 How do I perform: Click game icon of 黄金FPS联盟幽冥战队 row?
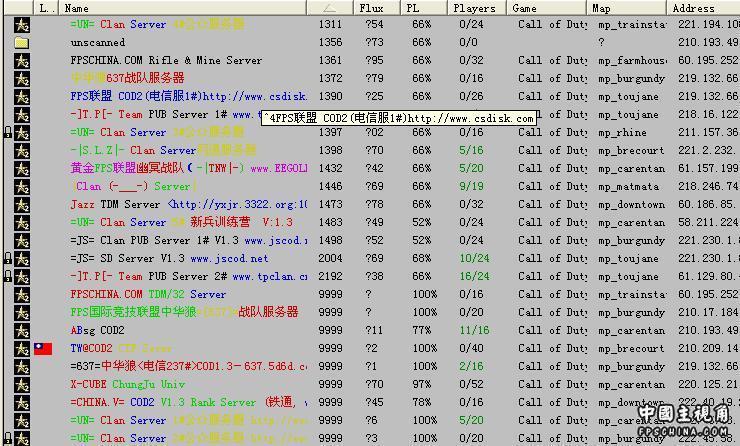(22, 169)
